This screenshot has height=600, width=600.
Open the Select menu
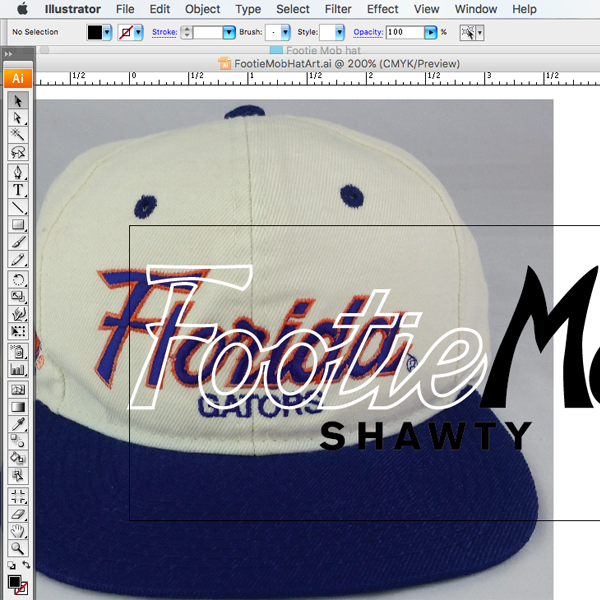pos(293,9)
